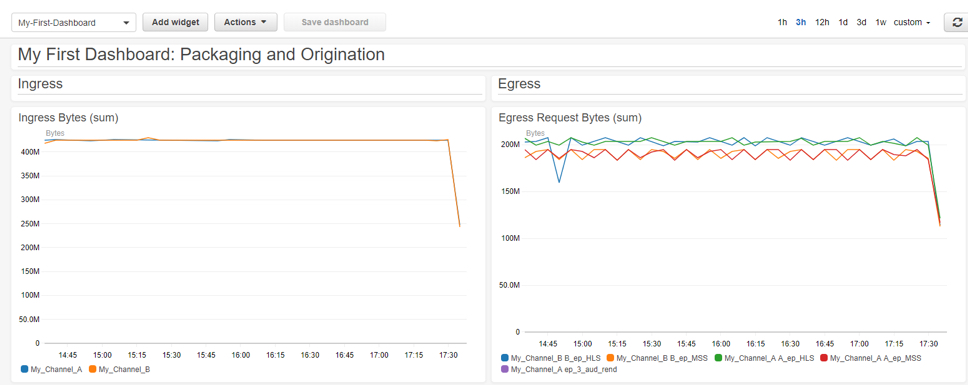Image resolution: width=968 pixels, height=385 pixels.
Task: Select the 12h time range
Action: point(822,22)
